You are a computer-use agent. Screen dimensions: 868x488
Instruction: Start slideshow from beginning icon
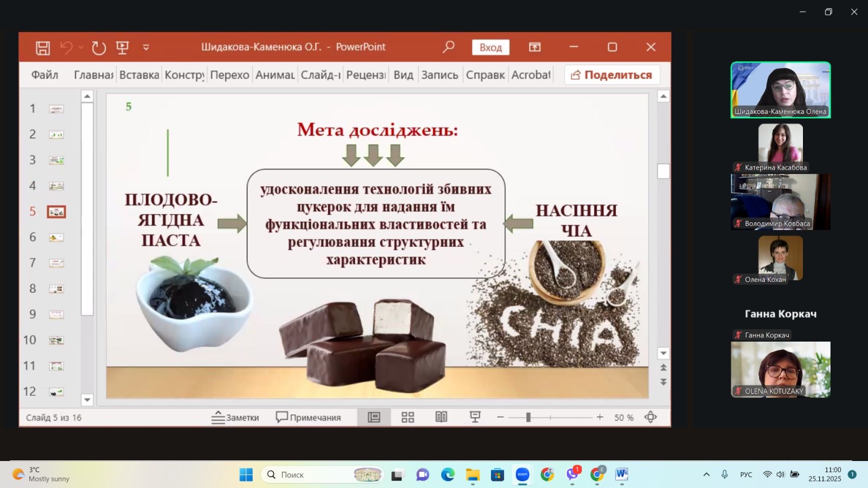(123, 48)
